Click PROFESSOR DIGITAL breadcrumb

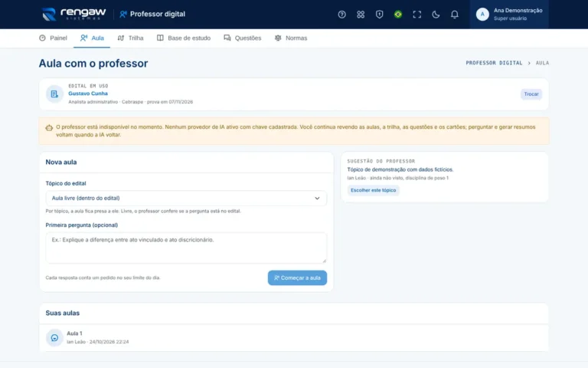[494, 63]
